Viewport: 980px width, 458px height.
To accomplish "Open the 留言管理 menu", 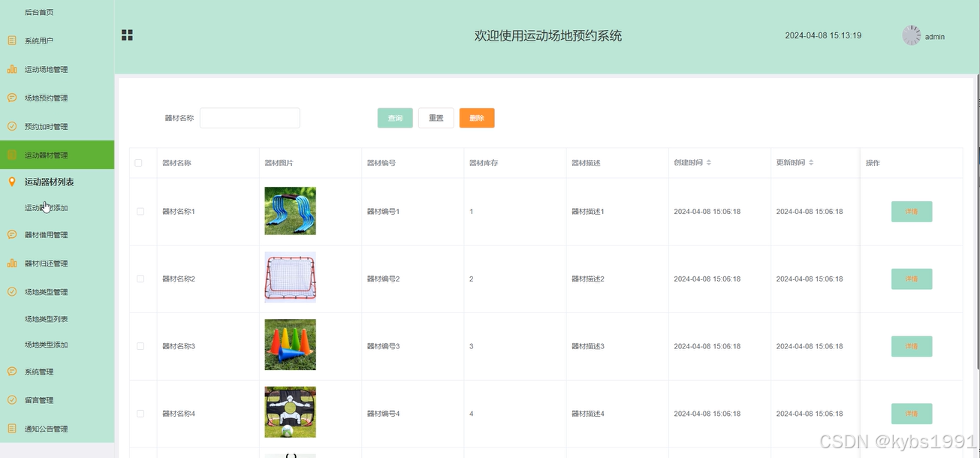I will click(x=57, y=399).
